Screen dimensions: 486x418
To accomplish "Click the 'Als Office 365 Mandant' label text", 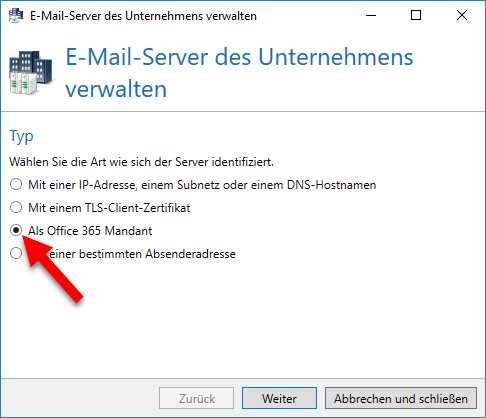I will coord(90,231).
